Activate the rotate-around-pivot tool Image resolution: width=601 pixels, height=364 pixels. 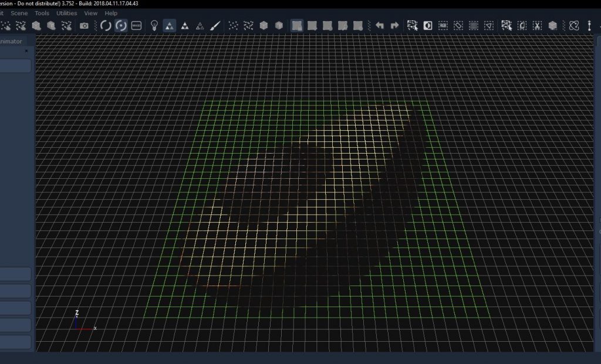(121, 26)
